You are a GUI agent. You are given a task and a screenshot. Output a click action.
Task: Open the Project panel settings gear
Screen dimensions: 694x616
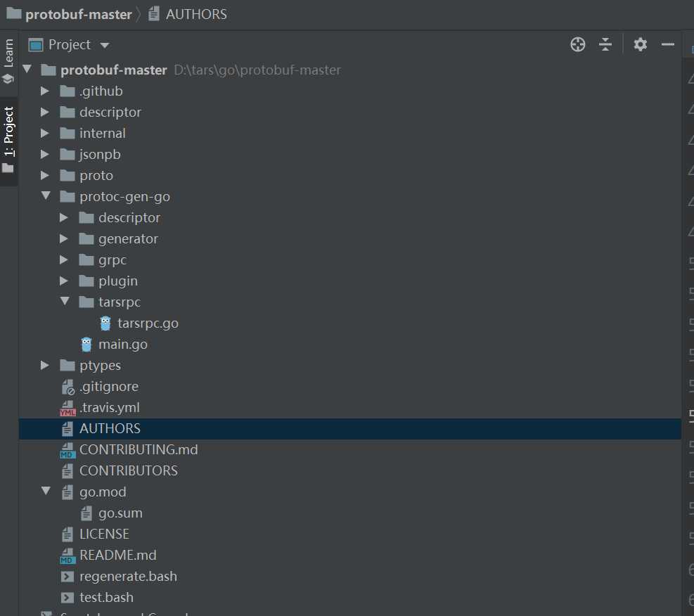[x=640, y=45]
